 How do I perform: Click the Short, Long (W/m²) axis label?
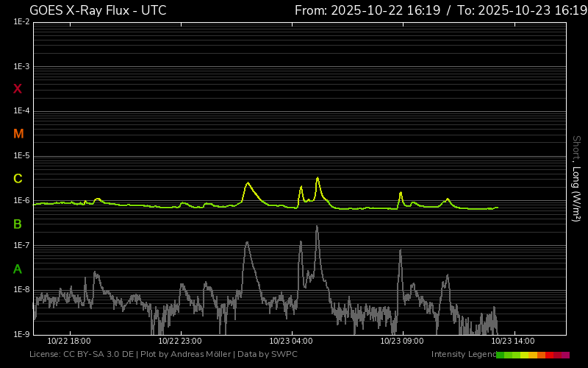point(577,178)
